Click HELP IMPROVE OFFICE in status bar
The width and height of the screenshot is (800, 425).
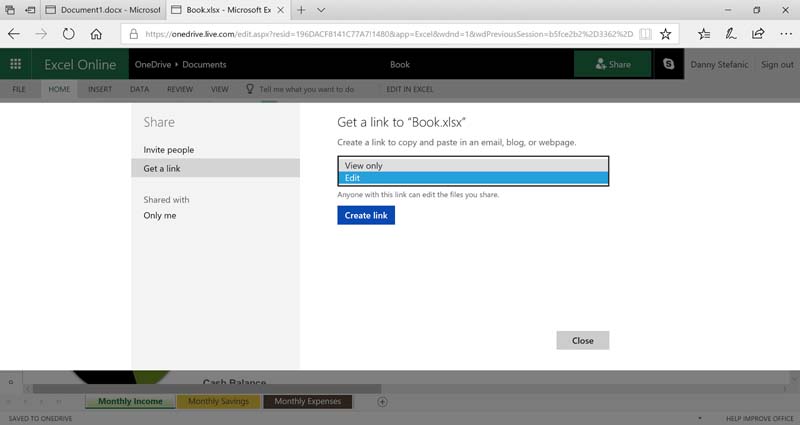pyautogui.click(x=760, y=418)
